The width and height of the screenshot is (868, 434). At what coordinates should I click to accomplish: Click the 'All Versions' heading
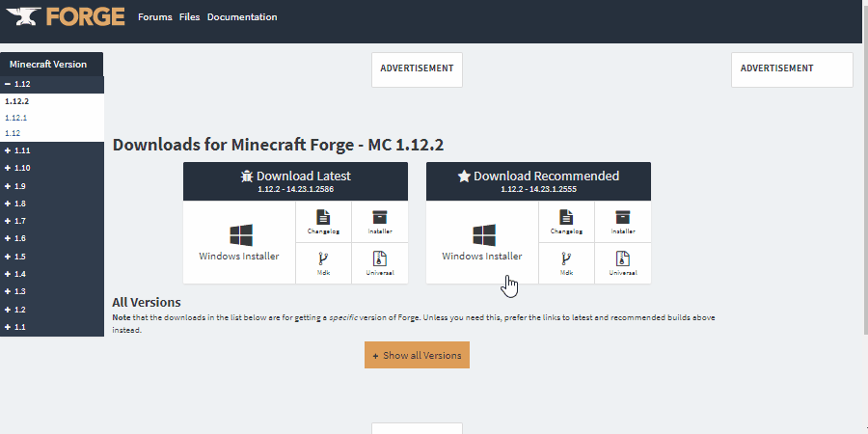click(147, 302)
